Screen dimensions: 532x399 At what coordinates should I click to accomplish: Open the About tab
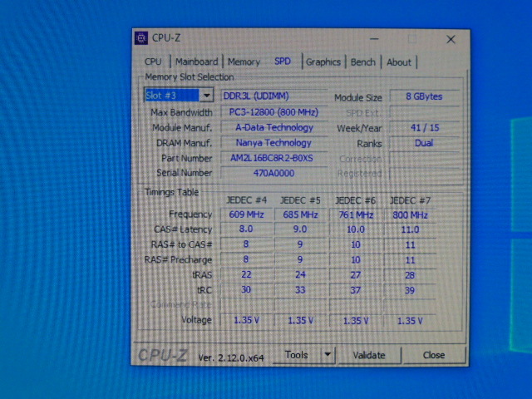pyautogui.click(x=399, y=62)
